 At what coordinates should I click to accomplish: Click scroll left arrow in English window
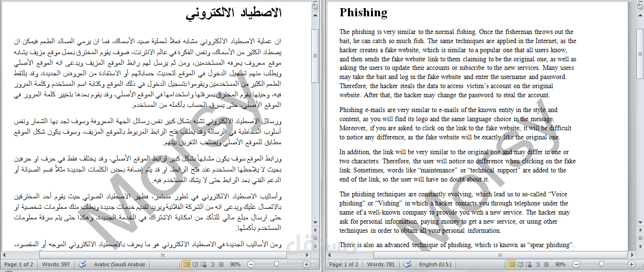pos(329,255)
